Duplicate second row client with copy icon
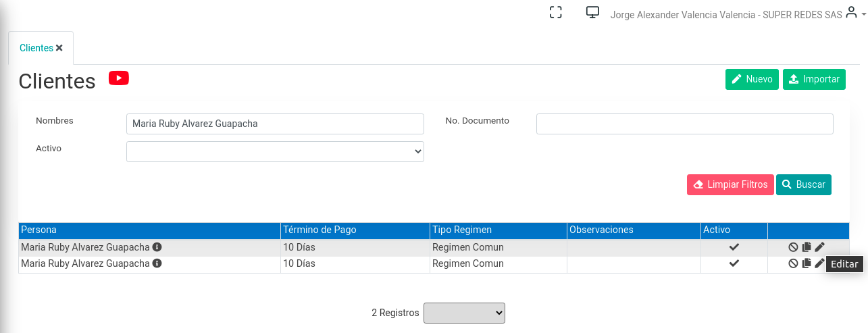 (x=807, y=263)
